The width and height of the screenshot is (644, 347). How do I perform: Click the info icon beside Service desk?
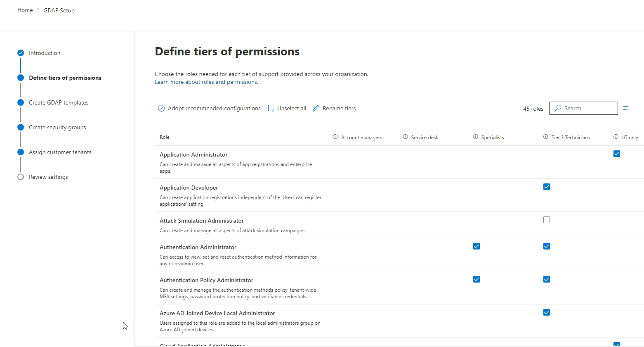405,137
